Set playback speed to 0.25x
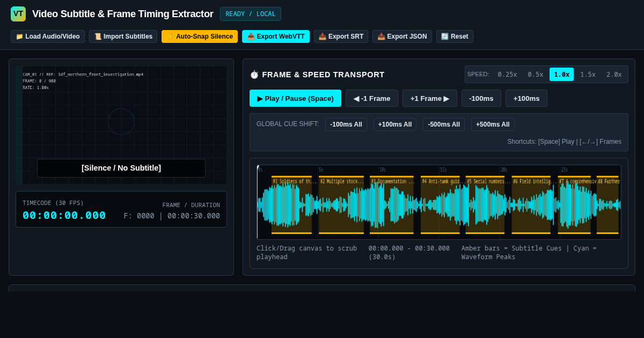644x338 pixels. click(507, 75)
